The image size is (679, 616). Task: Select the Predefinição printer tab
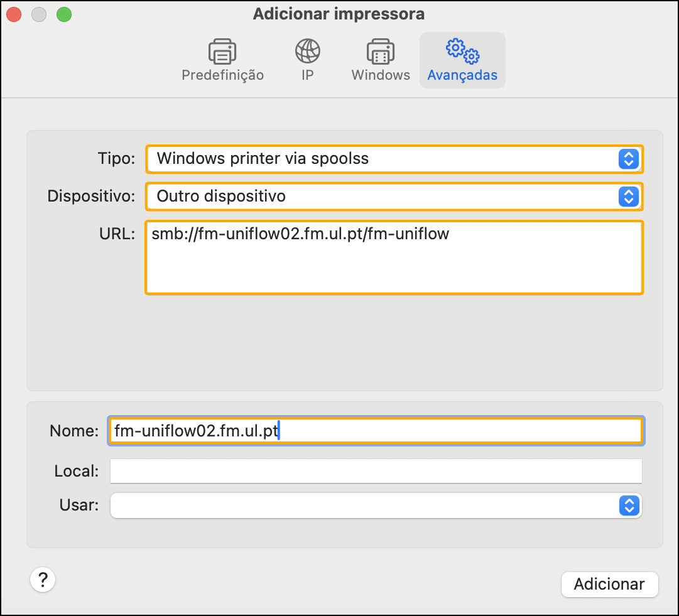(x=222, y=60)
